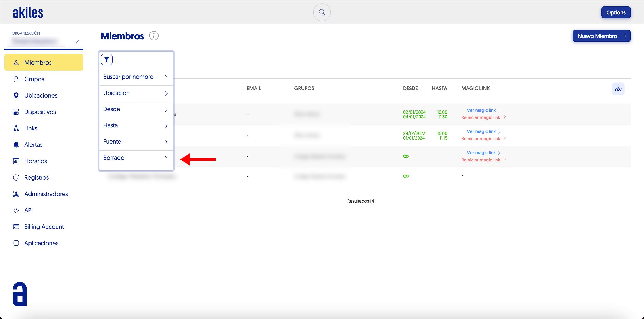The width and height of the screenshot is (644, 319).
Task: Open the search magnifier at top
Action: click(322, 12)
